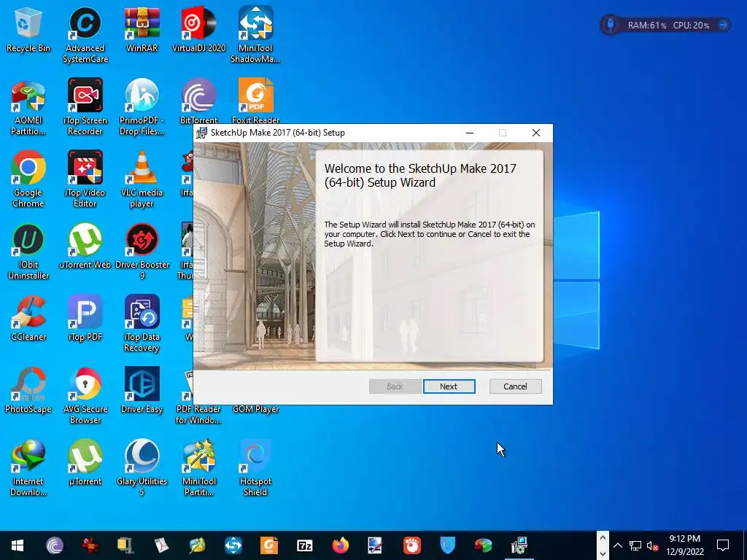Select AVG Secure Browser desktop icon
Screen dimensions: 747x560
coord(85,396)
